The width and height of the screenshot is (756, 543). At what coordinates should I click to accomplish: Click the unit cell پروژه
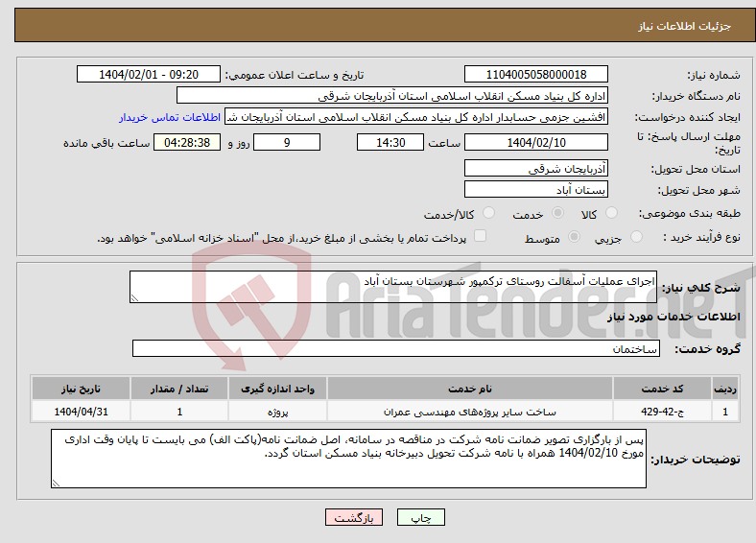coord(277,412)
